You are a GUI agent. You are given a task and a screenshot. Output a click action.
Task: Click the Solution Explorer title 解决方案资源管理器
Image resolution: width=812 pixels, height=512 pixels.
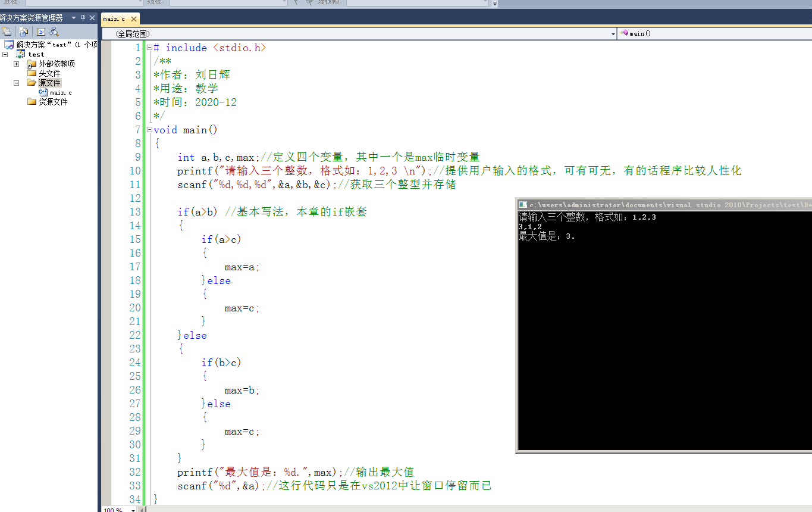tap(32, 18)
